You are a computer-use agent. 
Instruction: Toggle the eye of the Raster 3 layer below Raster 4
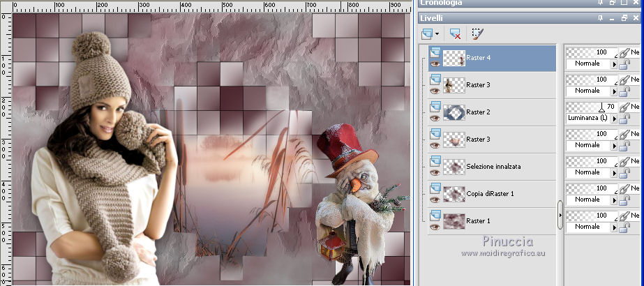[435, 91]
